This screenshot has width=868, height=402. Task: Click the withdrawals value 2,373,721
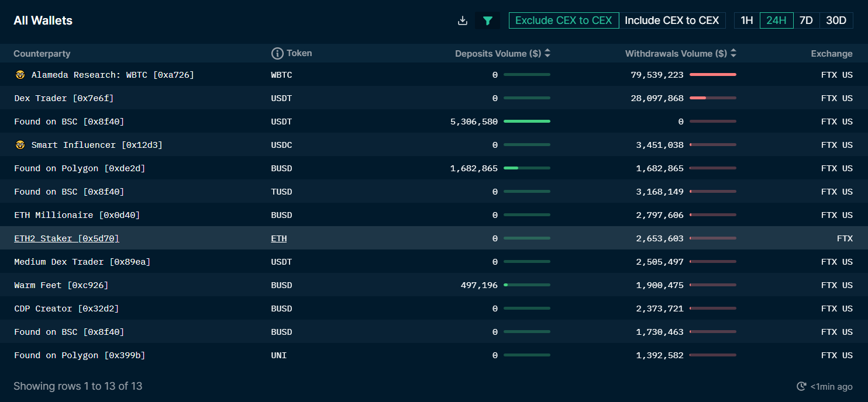[660, 309]
